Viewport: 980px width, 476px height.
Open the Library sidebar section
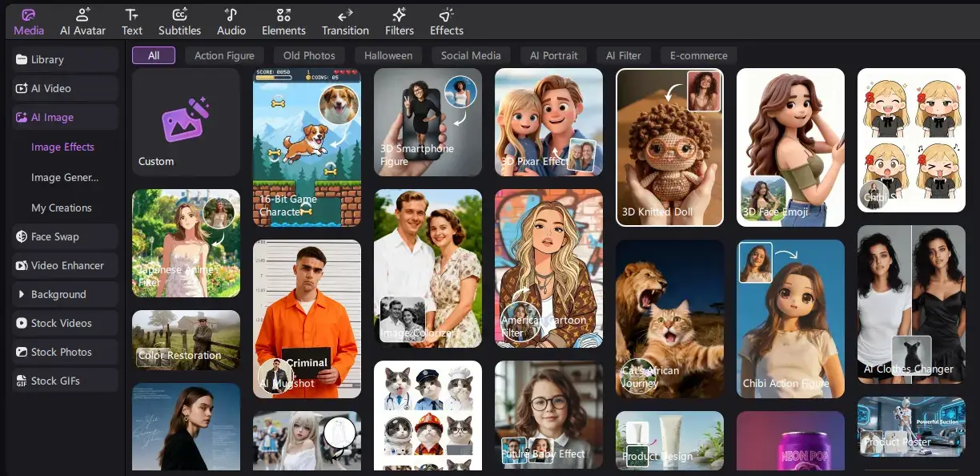pos(65,59)
